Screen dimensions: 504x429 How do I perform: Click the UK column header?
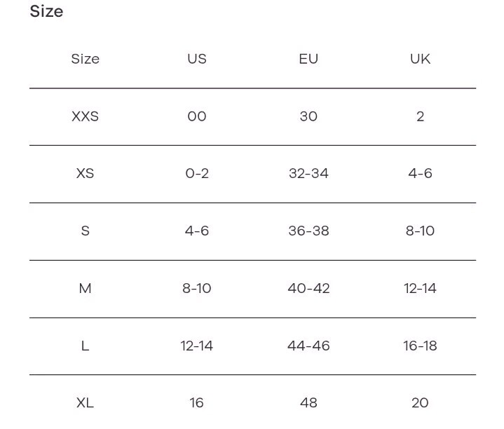point(420,59)
